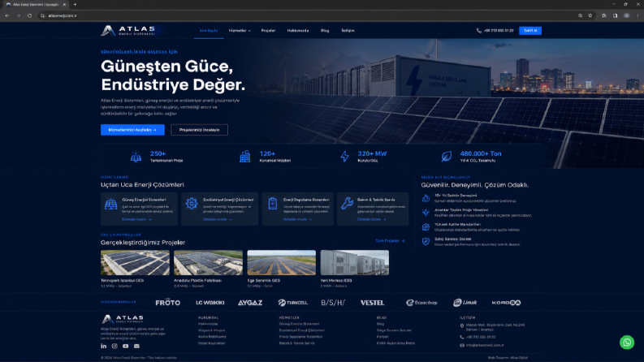644x362 pixels.
Task: Click the Atlas logo in the footer
Action: click(x=123, y=319)
